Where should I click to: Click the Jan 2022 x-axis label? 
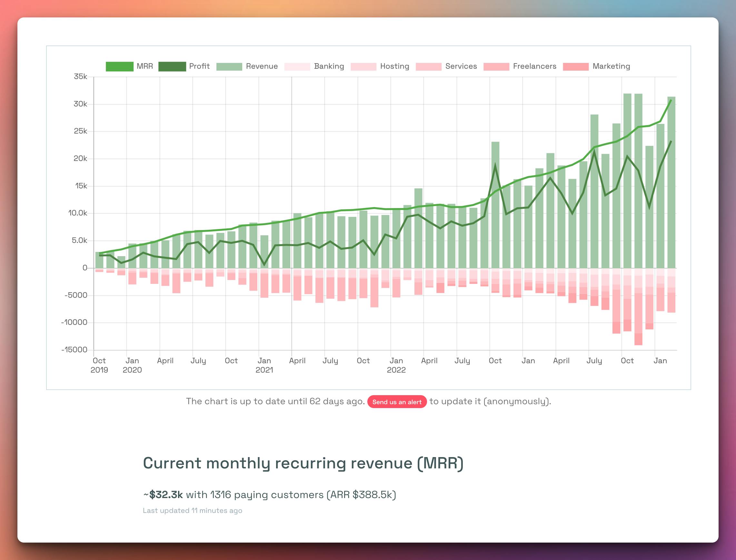pyautogui.click(x=396, y=365)
